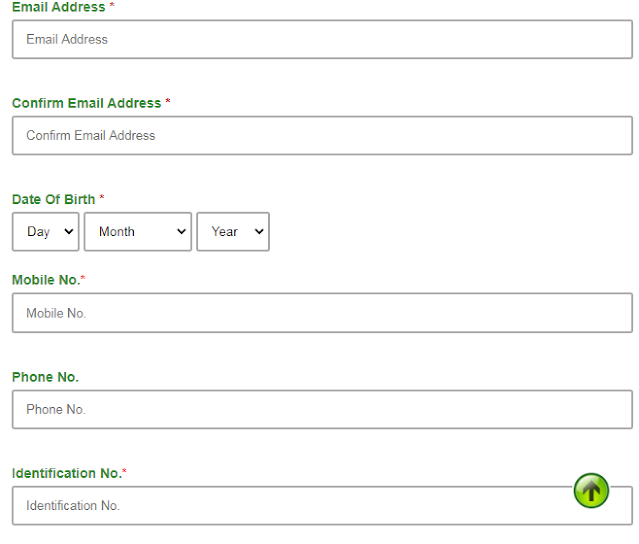Viewport: 639px width, 544px height.
Task: Open the Month dropdown
Action: click(x=138, y=231)
